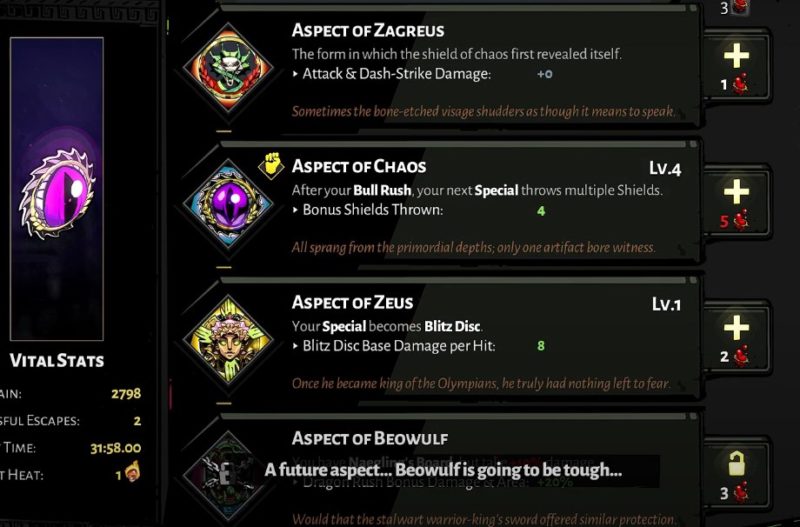
Task: Click the Titan Blood icon under the padlock
Action: point(740,491)
